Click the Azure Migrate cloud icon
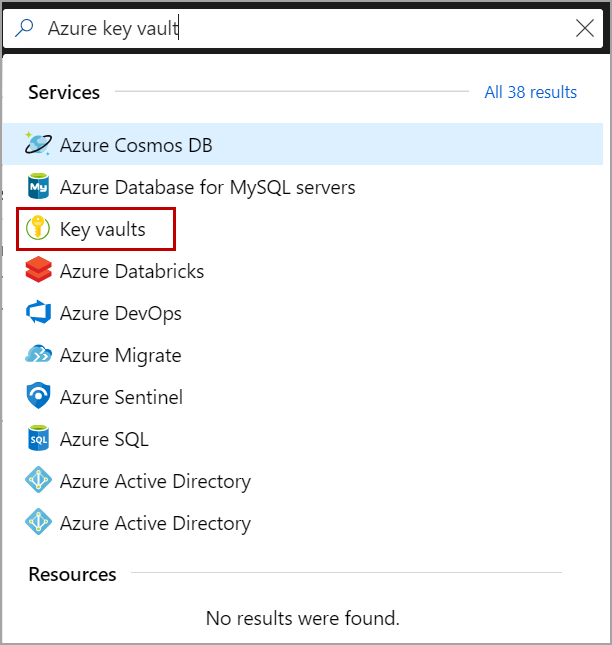Screen dimensions: 612x645 [39, 355]
